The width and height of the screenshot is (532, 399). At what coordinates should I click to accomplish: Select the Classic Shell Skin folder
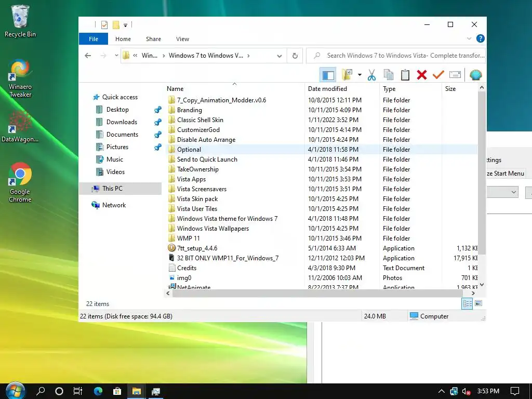[200, 120]
